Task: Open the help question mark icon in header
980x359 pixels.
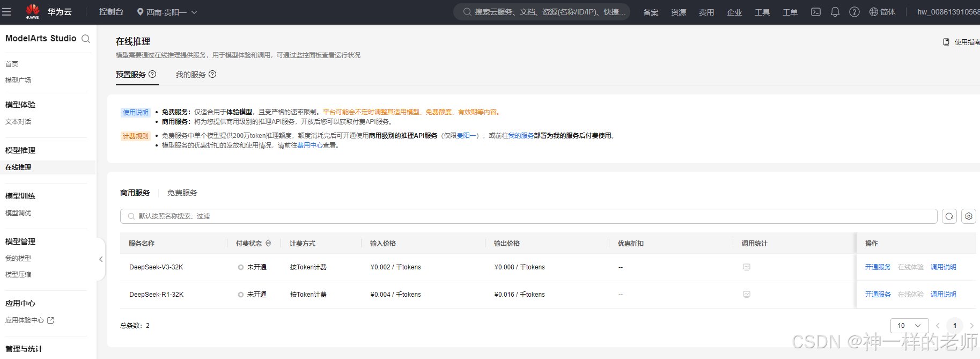Action: coord(854,12)
